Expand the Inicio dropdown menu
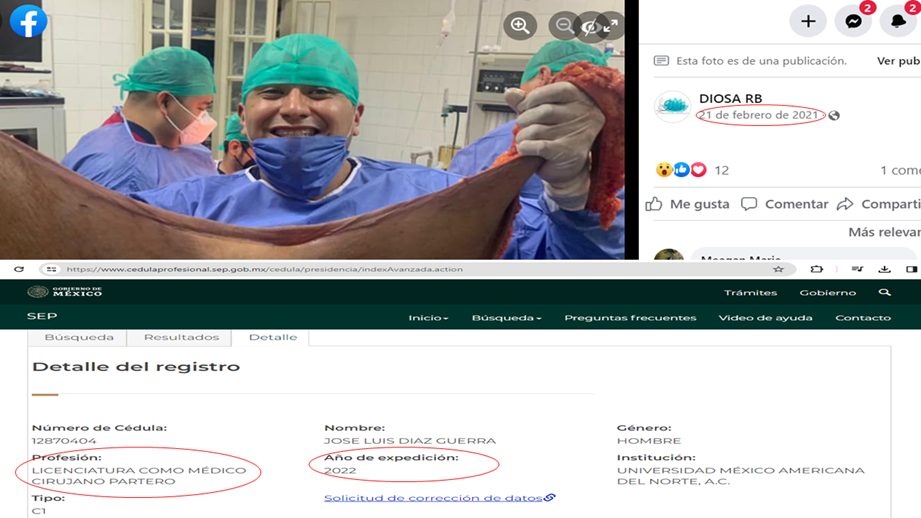 pos(428,318)
